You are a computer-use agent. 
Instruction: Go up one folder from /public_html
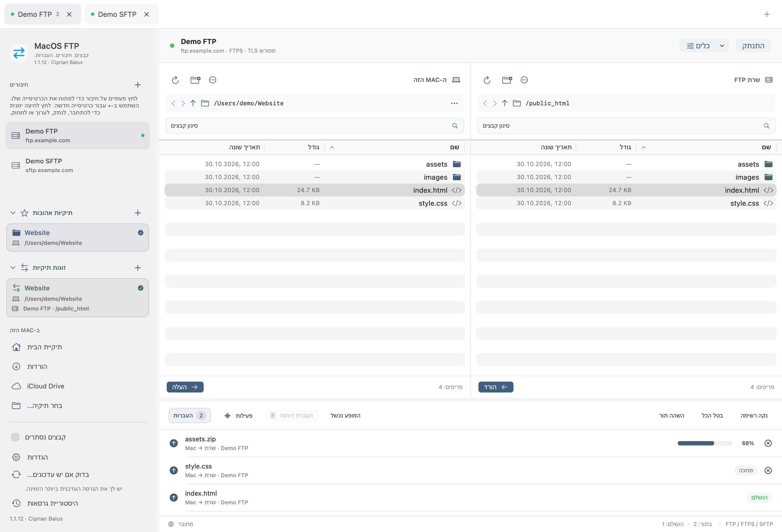pos(504,103)
